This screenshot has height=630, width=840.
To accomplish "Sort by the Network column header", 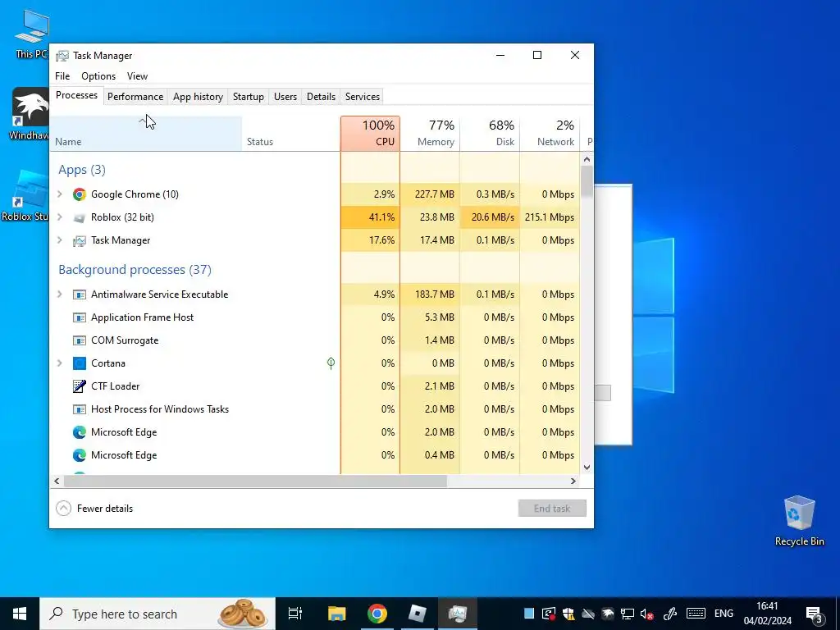I will pyautogui.click(x=550, y=134).
